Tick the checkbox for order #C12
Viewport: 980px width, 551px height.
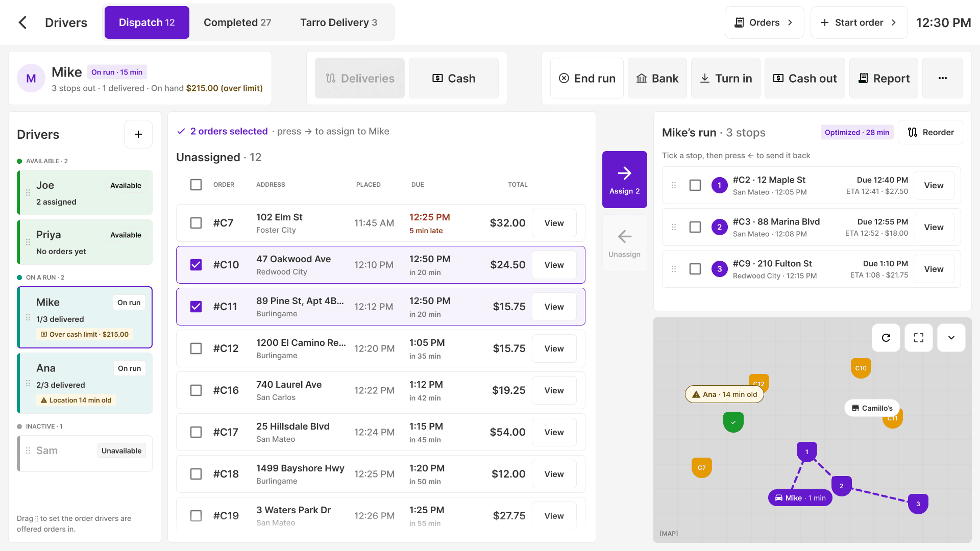pos(196,348)
